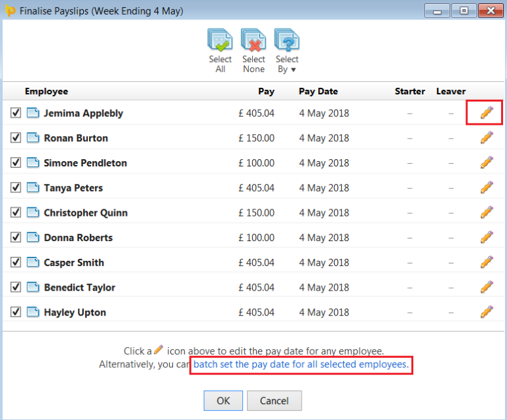Select the Ronan Burton employee name
The image size is (507, 420).
pos(76,138)
